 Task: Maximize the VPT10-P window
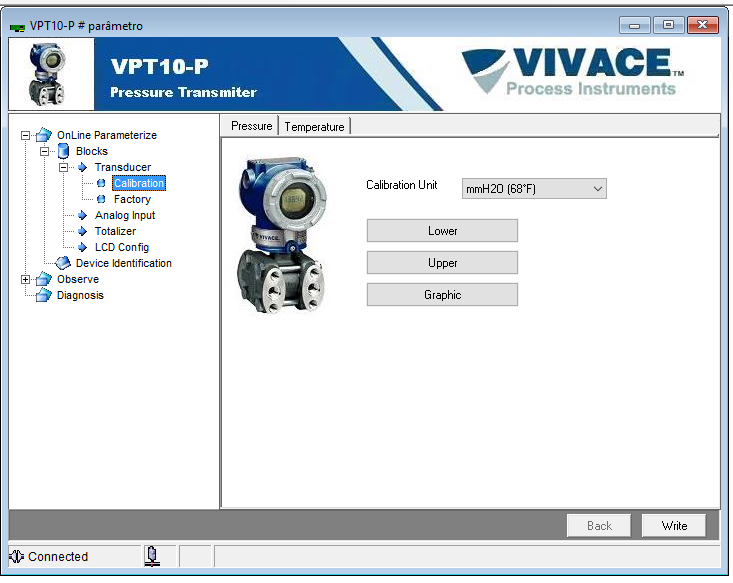click(668, 25)
